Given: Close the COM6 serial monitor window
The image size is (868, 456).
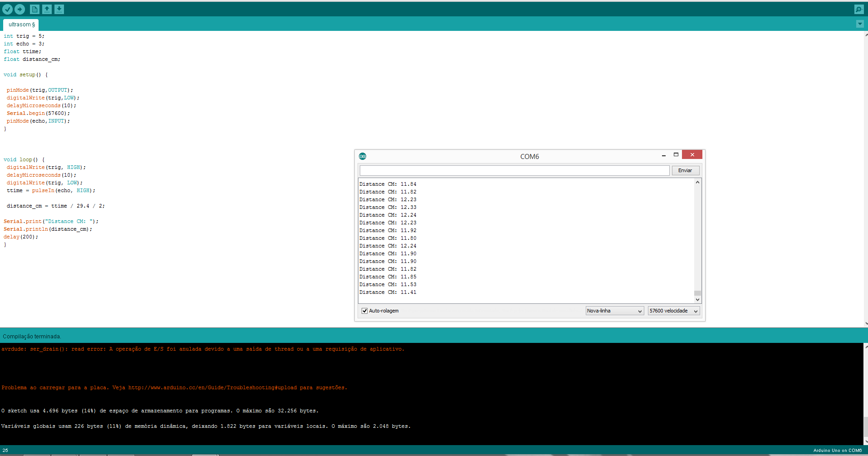Looking at the screenshot, I should click(x=692, y=155).
